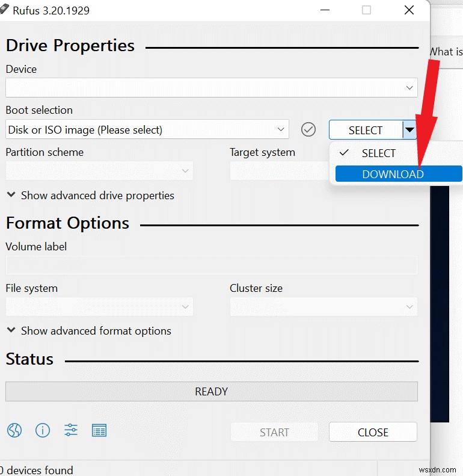Screen dimensions: 463x476
Task: Open the File system dropdown
Action: tap(99, 307)
